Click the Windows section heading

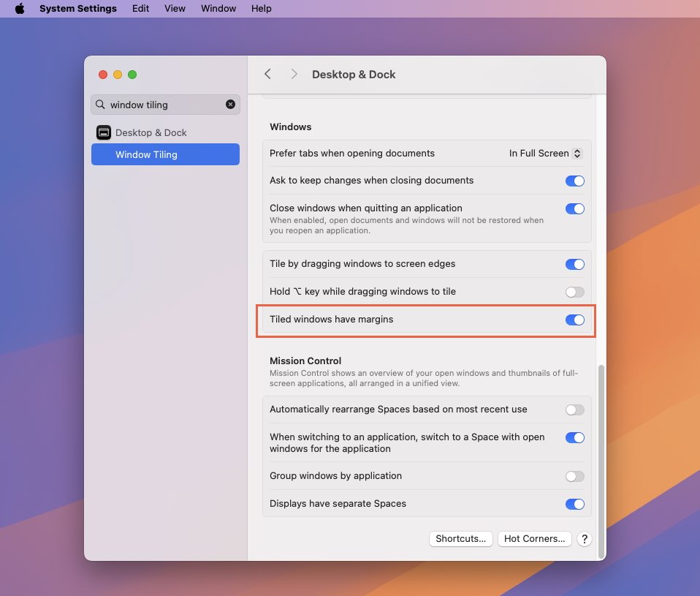(x=291, y=127)
